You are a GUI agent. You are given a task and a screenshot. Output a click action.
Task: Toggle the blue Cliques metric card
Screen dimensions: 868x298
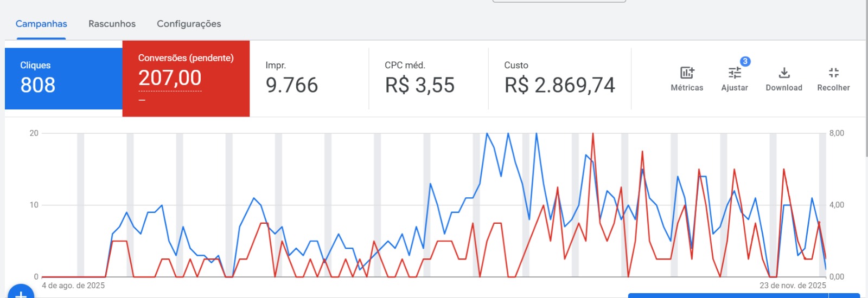(x=63, y=78)
